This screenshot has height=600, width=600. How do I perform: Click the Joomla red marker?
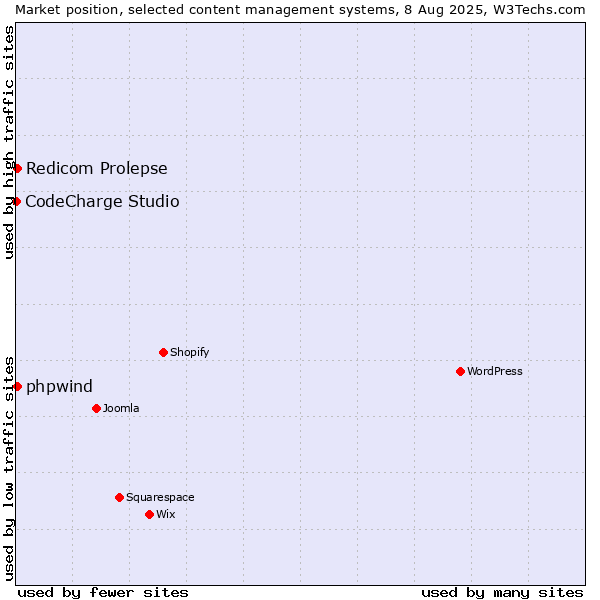96,408
